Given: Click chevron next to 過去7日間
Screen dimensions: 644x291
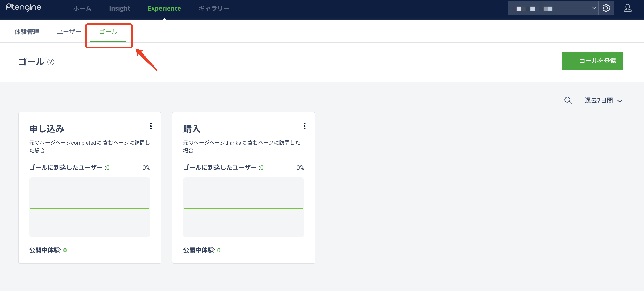Looking at the screenshot, I should tap(620, 101).
